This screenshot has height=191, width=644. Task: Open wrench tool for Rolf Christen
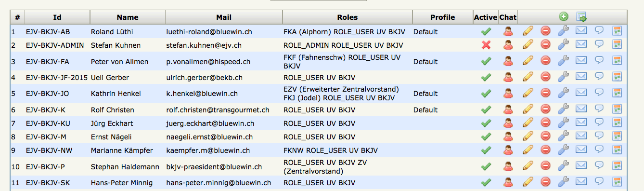[x=563, y=109]
